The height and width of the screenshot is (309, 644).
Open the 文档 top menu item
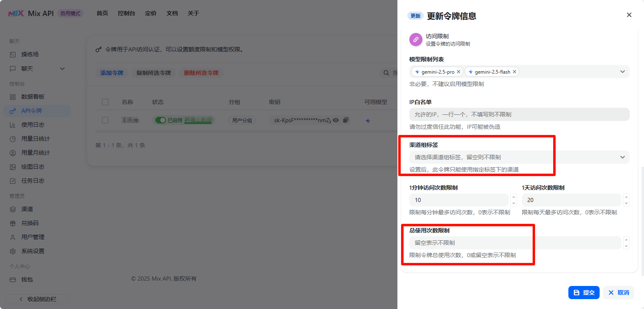(172, 13)
